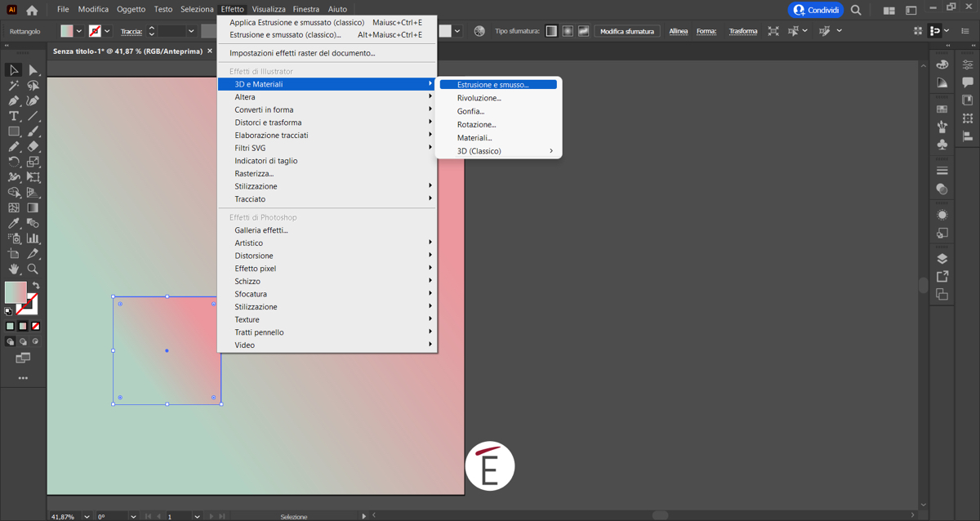
Task: Open arrange documents dropdown in title bar
Action: click(889, 10)
